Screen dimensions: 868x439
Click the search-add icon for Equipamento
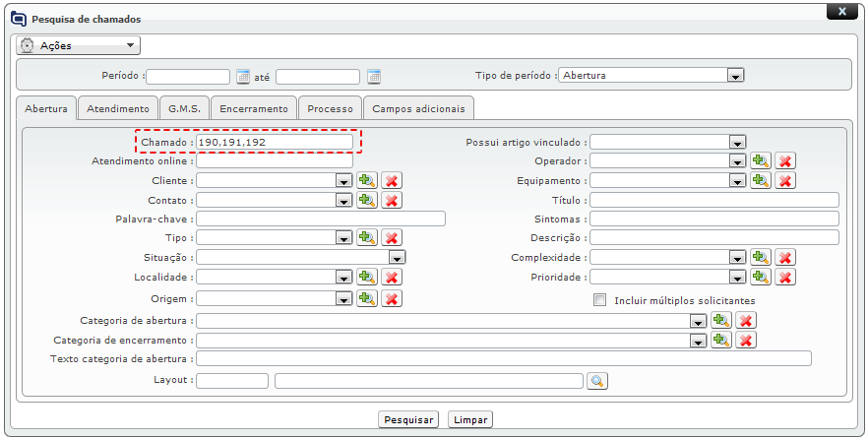pyautogui.click(x=761, y=180)
